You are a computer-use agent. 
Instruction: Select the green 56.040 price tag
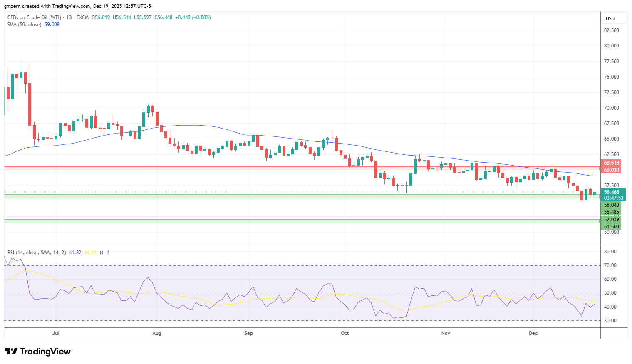tap(611, 205)
